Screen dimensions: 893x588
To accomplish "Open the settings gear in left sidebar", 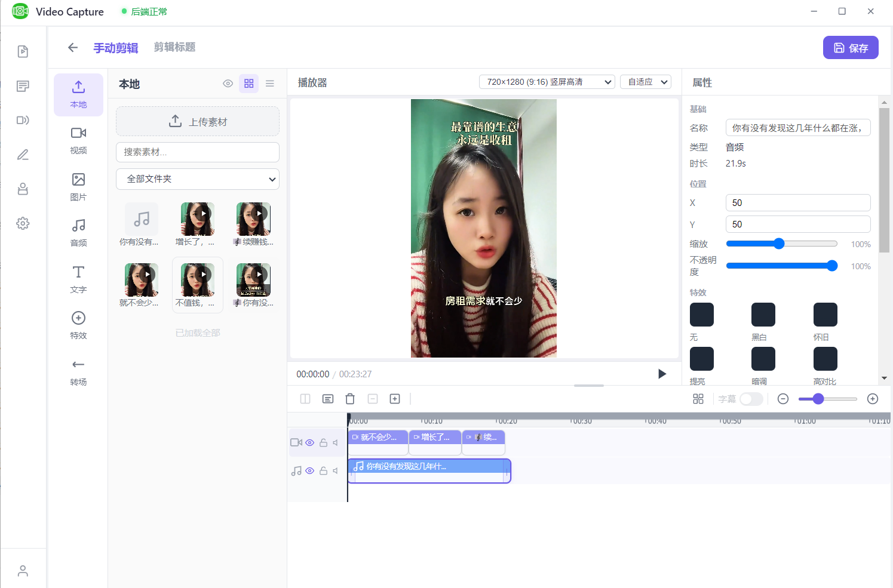I will point(23,223).
